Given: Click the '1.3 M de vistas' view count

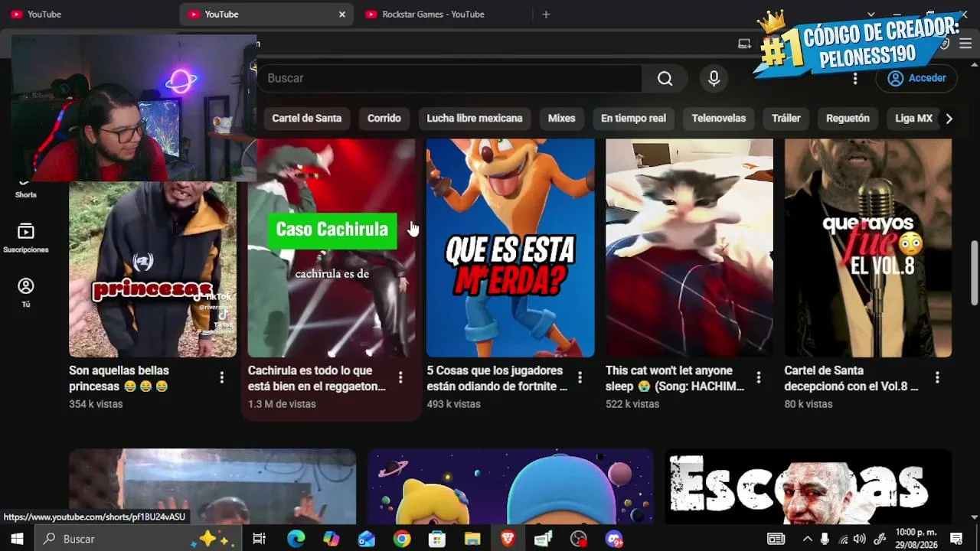Looking at the screenshot, I should 282,404.
